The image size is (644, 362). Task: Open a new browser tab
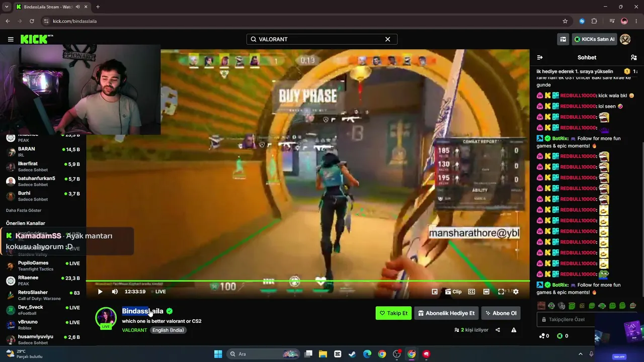click(98, 7)
